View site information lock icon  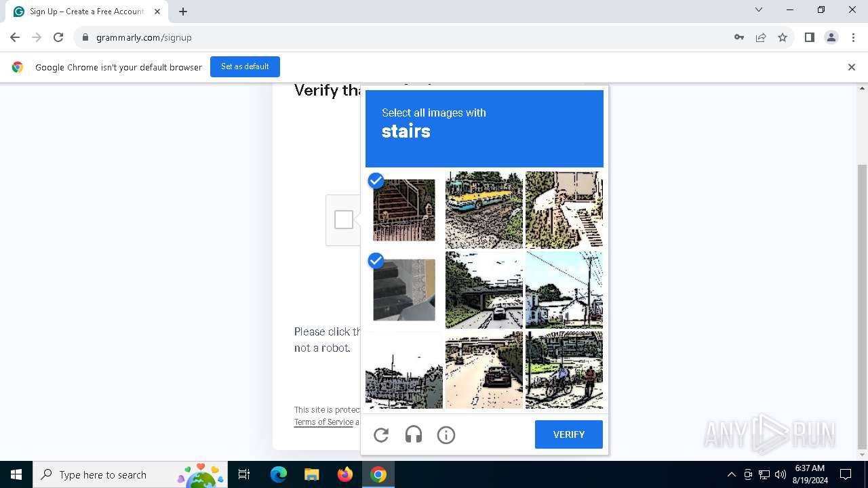click(85, 37)
